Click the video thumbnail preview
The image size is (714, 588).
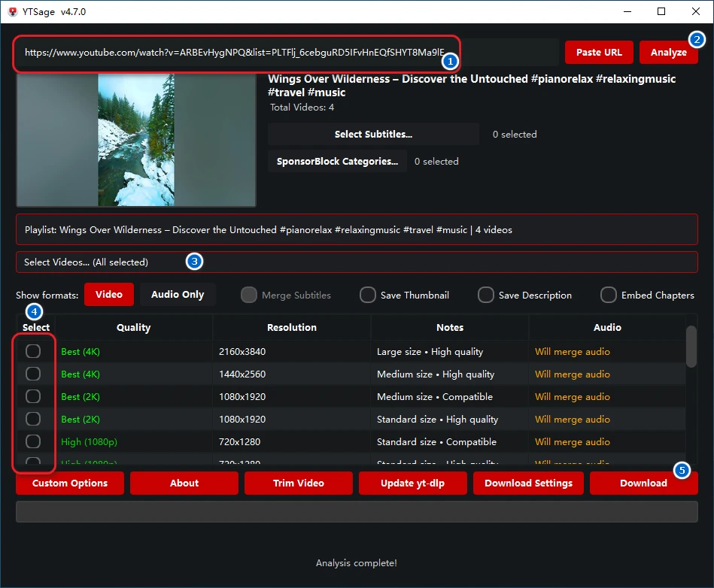tap(136, 140)
